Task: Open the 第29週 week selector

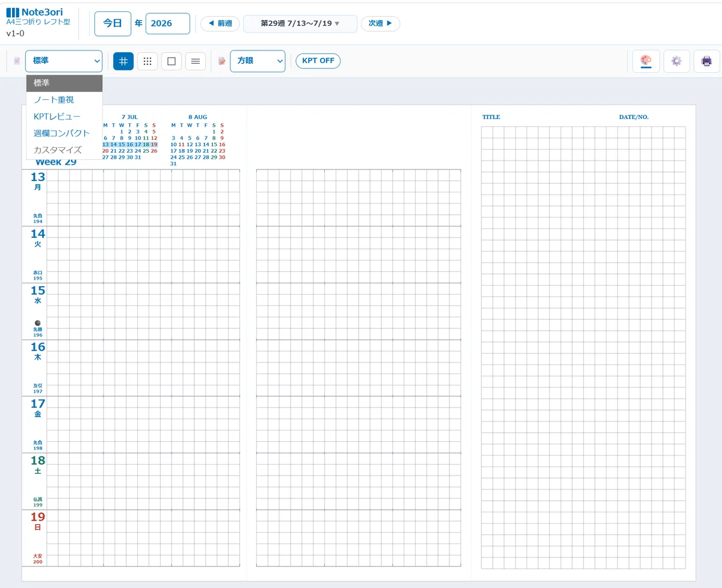Action: [300, 23]
